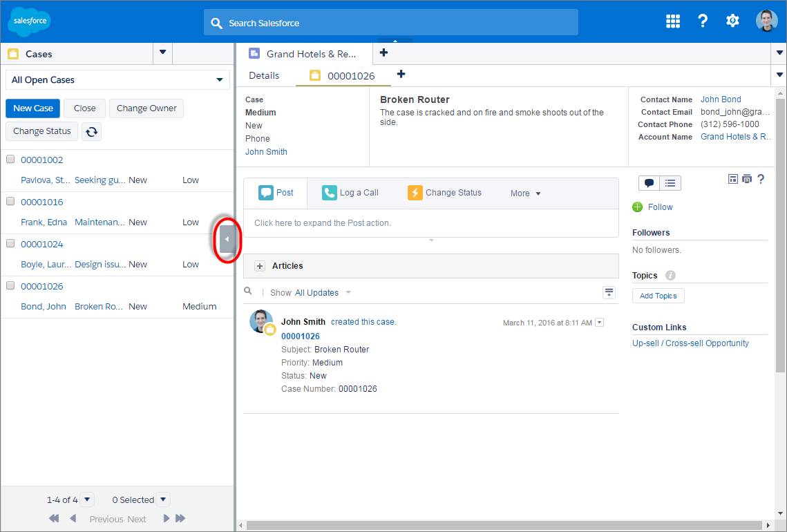Click the feed search magnifier icon
The width and height of the screenshot is (787, 532).
(248, 291)
